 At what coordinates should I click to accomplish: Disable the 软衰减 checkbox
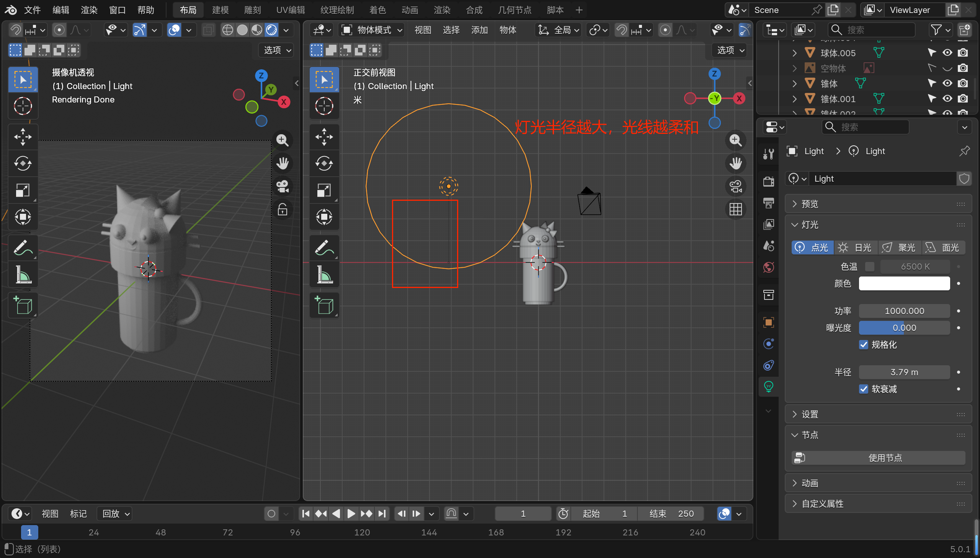click(863, 389)
